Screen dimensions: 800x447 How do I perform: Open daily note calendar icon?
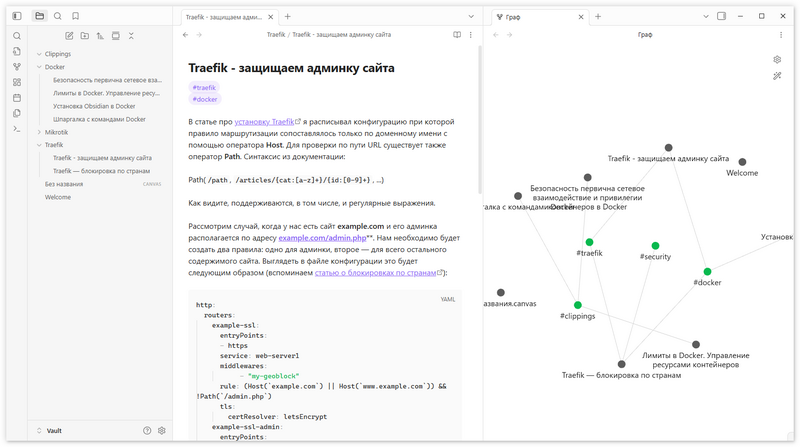tap(17, 97)
